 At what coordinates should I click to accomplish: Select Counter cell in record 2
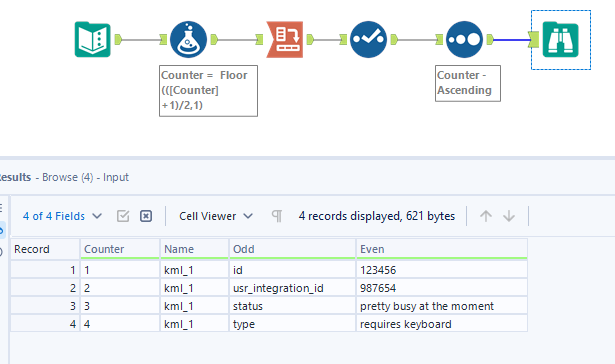coord(120,288)
